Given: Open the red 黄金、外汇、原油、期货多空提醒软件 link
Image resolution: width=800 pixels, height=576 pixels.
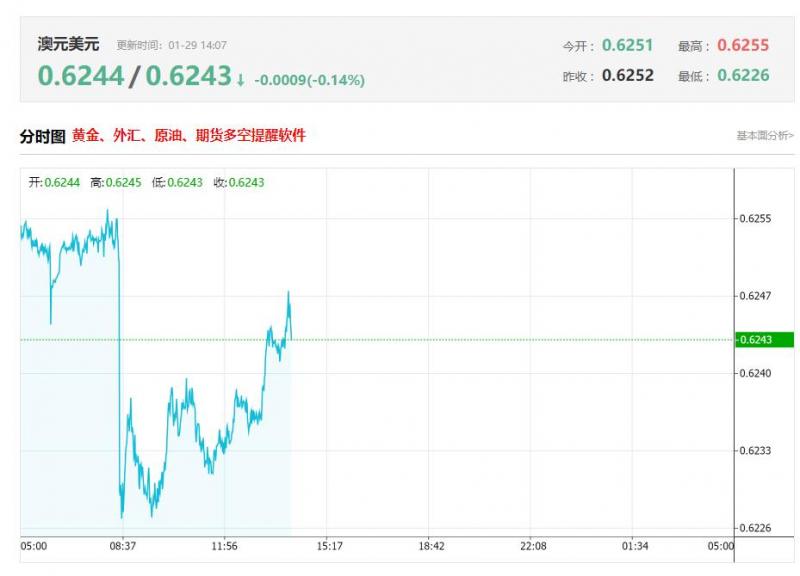Looking at the screenshot, I should coord(189,135).
